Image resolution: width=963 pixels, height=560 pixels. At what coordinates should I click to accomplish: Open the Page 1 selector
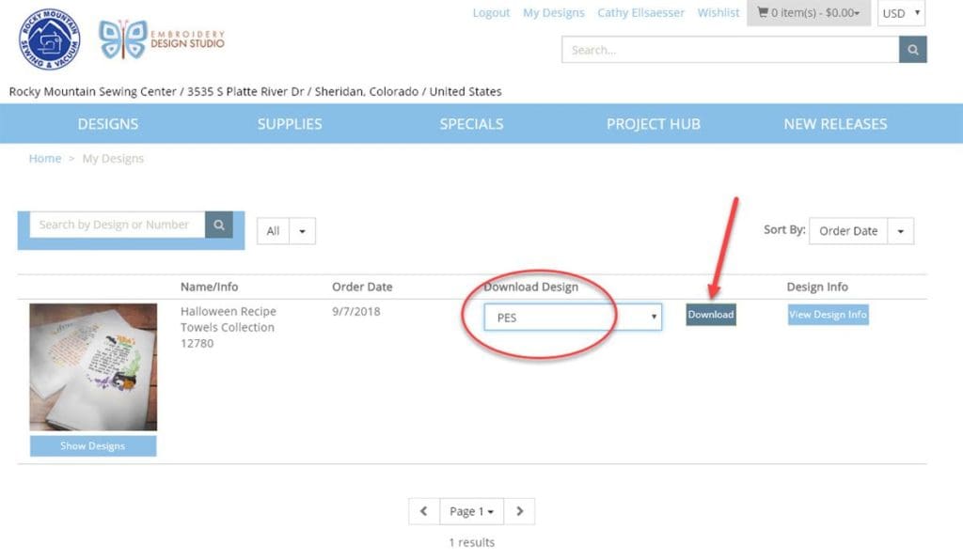click(470, 510)
